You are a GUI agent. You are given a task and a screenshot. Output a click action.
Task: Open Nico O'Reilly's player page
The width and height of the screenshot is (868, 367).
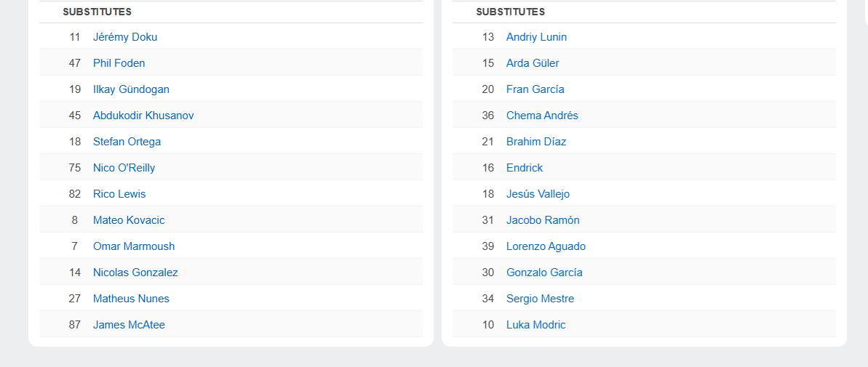(x=124, y=168)
